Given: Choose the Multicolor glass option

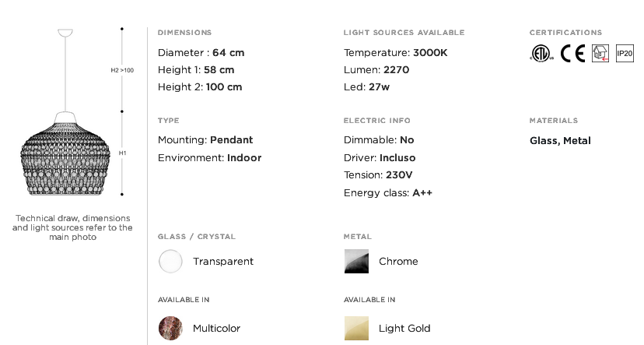Looking at the screenshot, I should pos(170,328).
